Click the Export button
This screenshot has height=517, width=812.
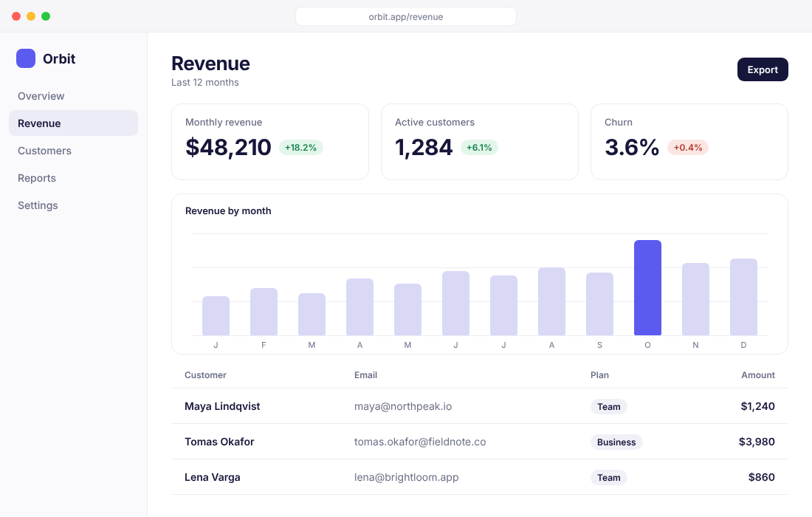[x=763, y=69]
